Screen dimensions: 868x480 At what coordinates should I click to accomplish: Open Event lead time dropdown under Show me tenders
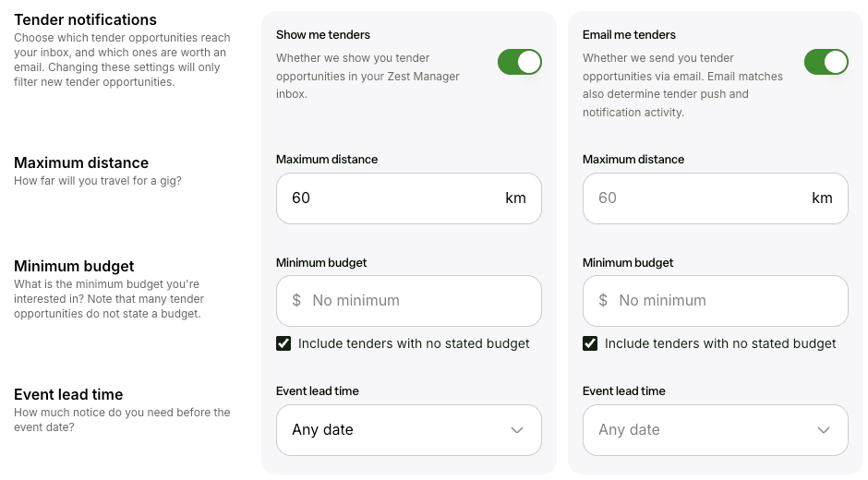pyautogui.click(x=408, y=430)
